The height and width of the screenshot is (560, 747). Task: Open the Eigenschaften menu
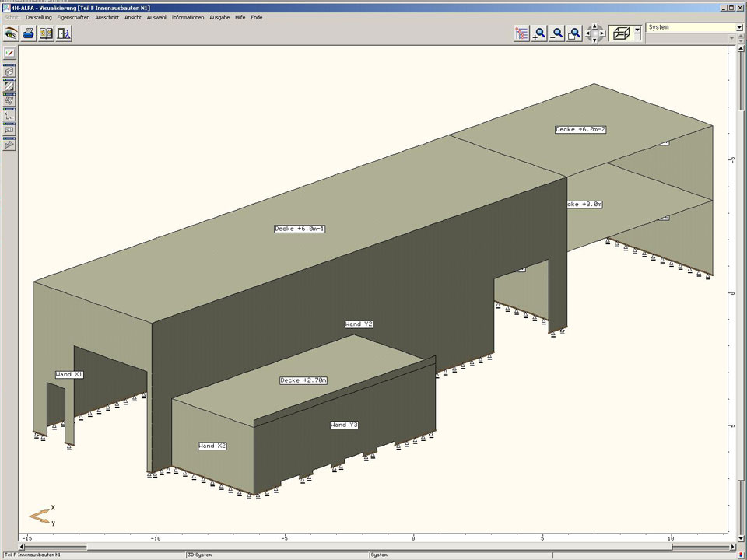point(73,17)
